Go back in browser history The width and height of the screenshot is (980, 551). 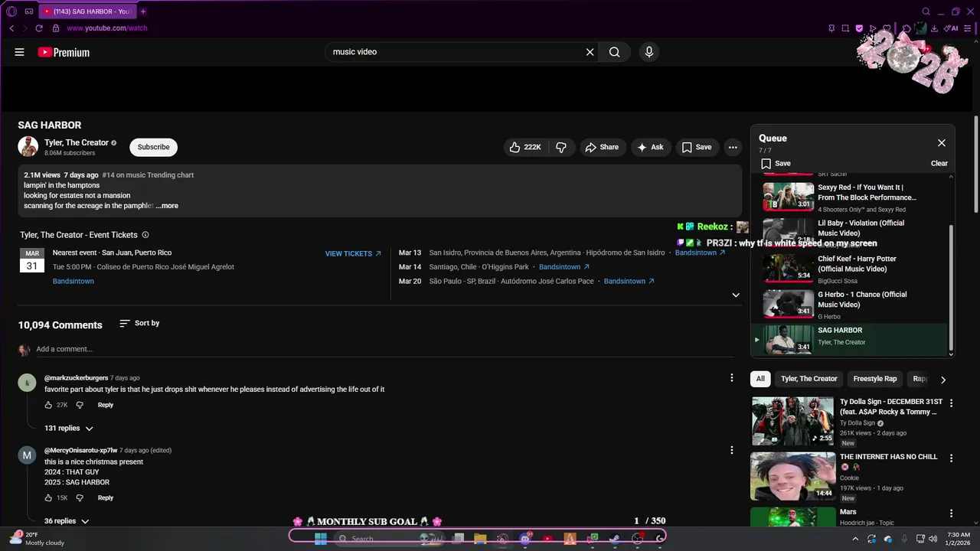11,28
